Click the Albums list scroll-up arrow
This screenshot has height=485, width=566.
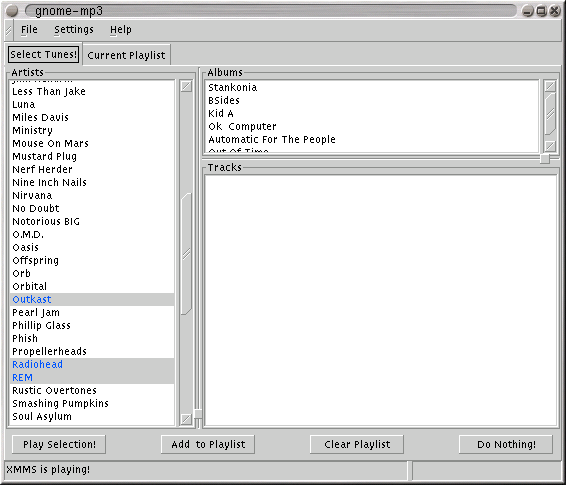550,86
